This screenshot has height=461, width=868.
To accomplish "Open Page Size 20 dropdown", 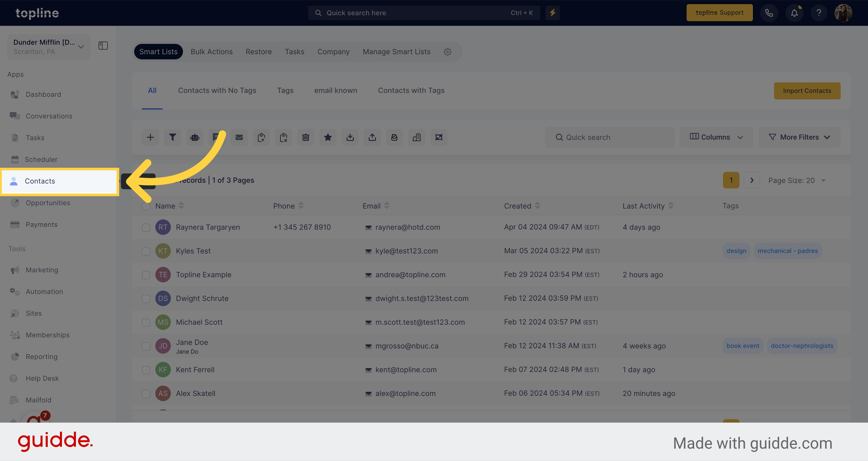I will click(x=797, y=181).
